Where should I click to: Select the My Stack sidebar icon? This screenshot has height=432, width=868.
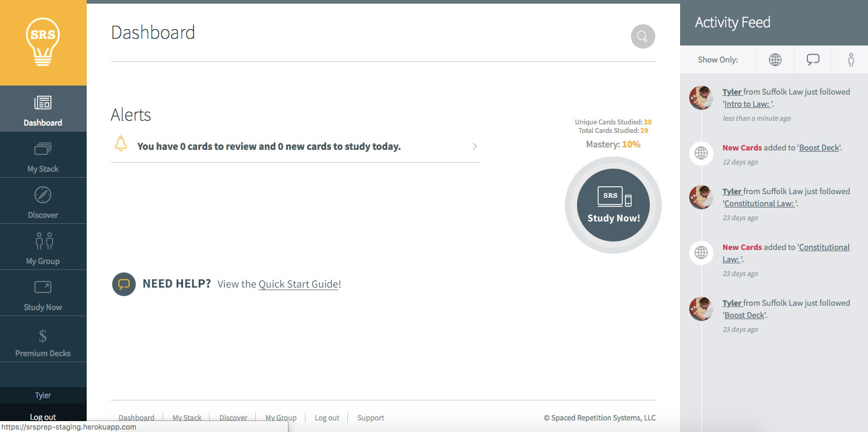point(43,149)
